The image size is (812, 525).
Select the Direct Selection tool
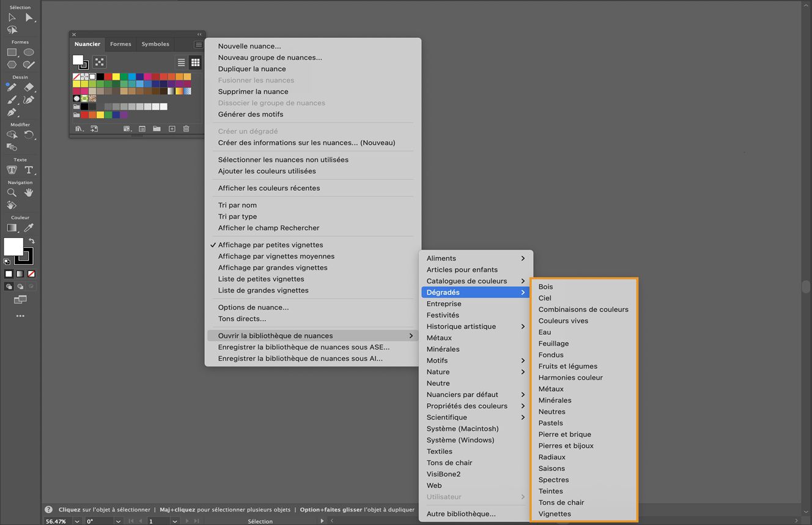click(29, 18)
